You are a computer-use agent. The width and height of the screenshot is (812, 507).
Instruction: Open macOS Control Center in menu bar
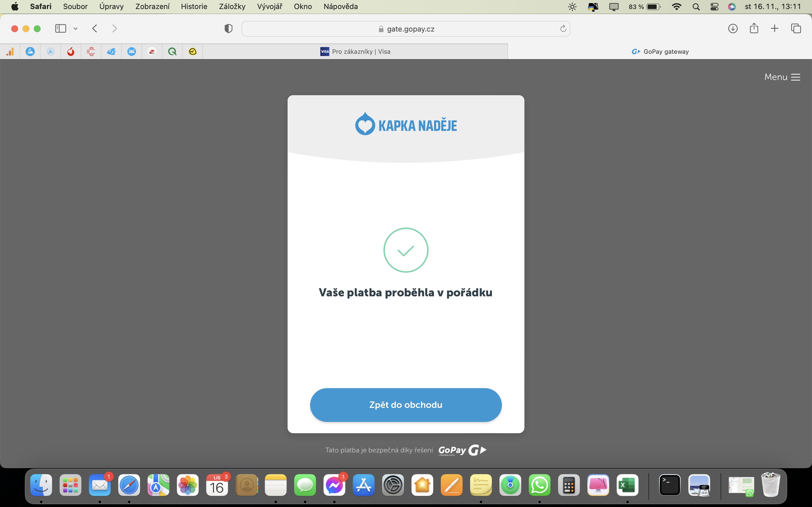(x=714, y=7)
